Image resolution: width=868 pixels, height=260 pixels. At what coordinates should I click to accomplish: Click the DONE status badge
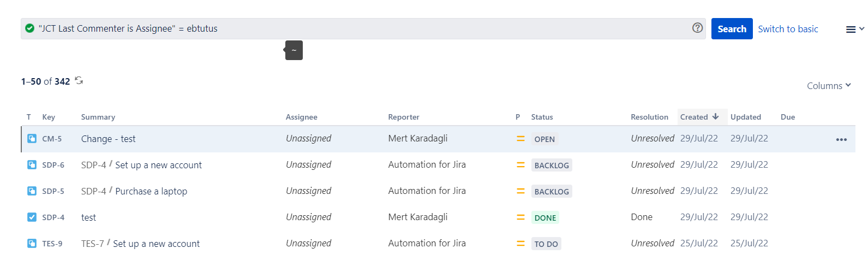pos(545,218)
